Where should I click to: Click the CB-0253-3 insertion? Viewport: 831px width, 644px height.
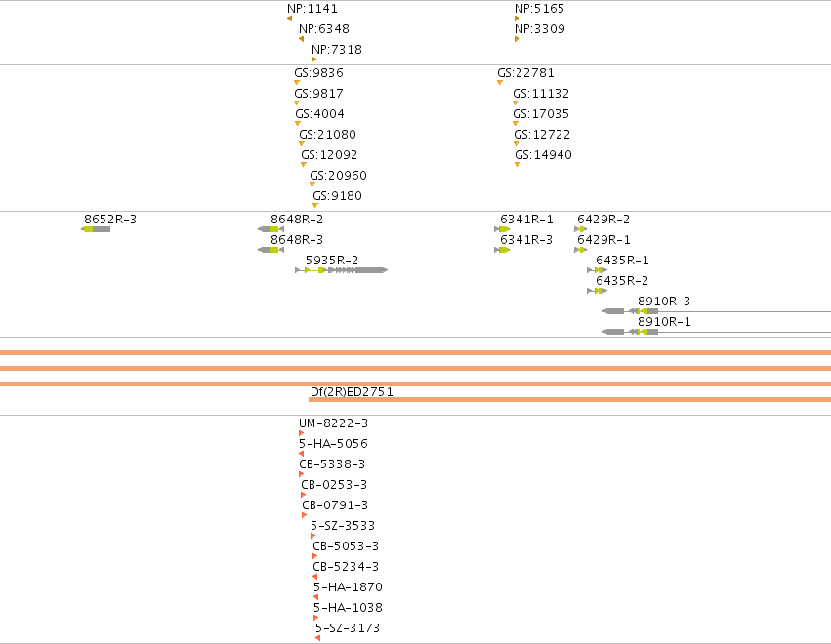[334, 485]
